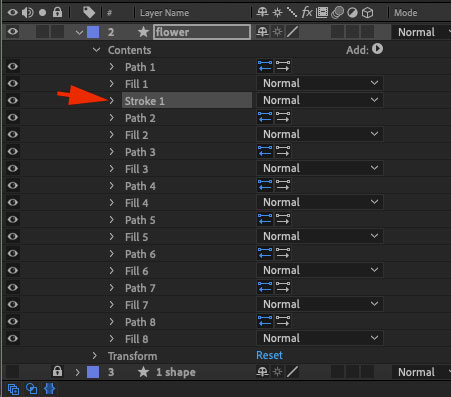This screenshot has height=397, width=451.
Task: Click the Frame Blending film header icon
Action: pos(322,13)
